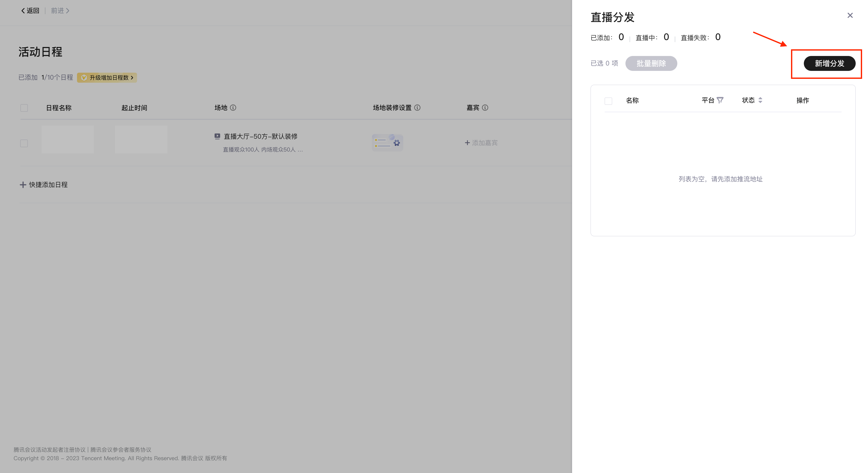Select the 直播大厅-50方-默认装修 venue text

point(261,137)
